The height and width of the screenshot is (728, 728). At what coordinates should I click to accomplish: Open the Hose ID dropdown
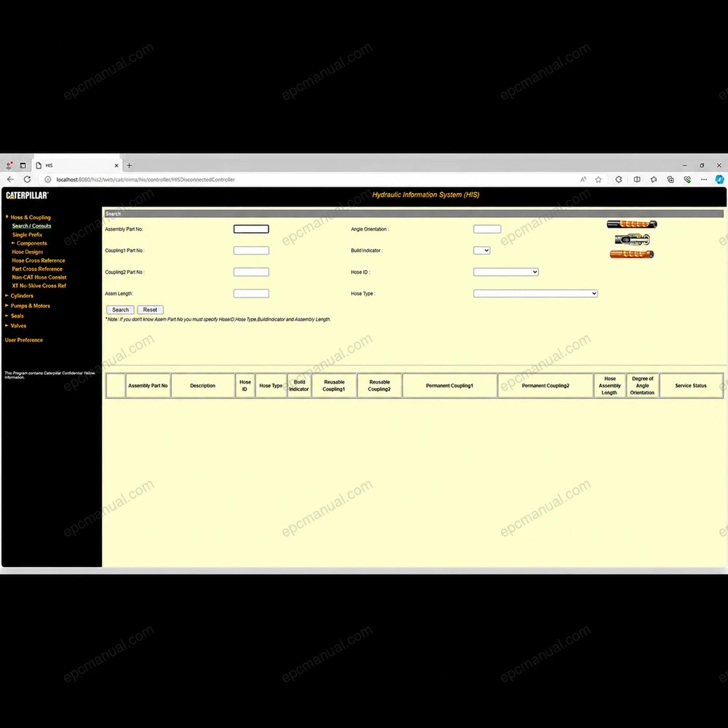pyautogui.click(x=506, y=272)
